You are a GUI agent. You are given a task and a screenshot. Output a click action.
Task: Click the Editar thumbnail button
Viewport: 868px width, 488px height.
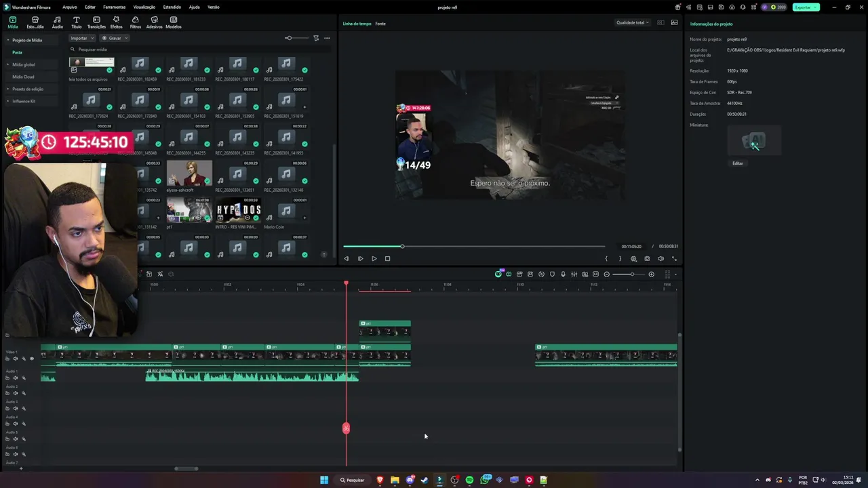pos(737,163)
